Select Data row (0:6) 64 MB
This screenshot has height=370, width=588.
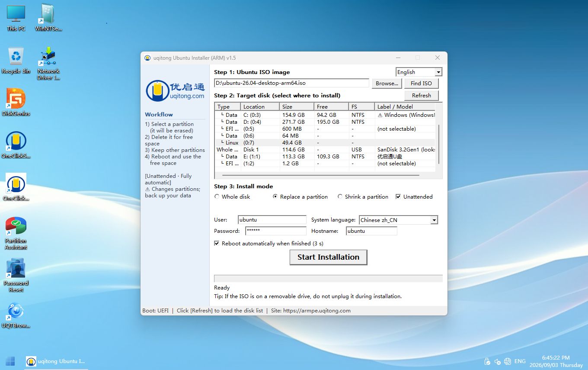point(325,136)
